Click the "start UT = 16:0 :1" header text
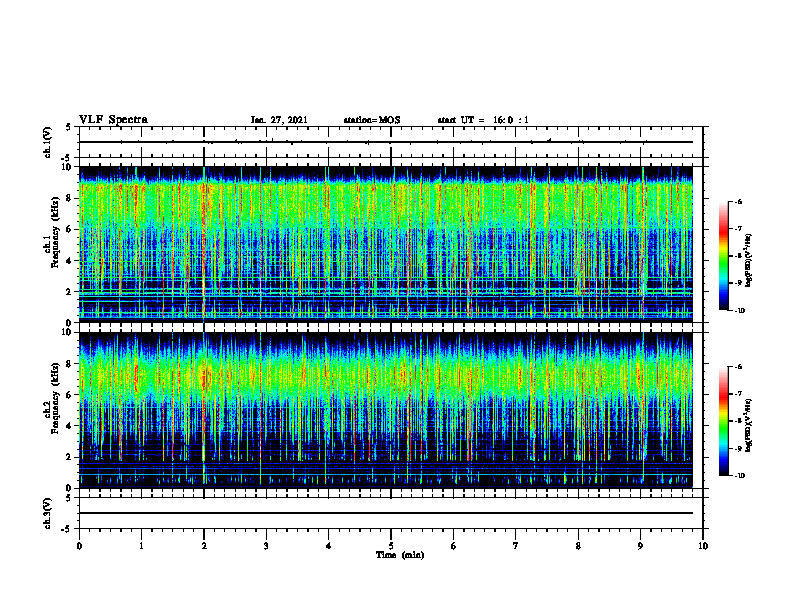This screenshot has width=792, height=612. 483,120
